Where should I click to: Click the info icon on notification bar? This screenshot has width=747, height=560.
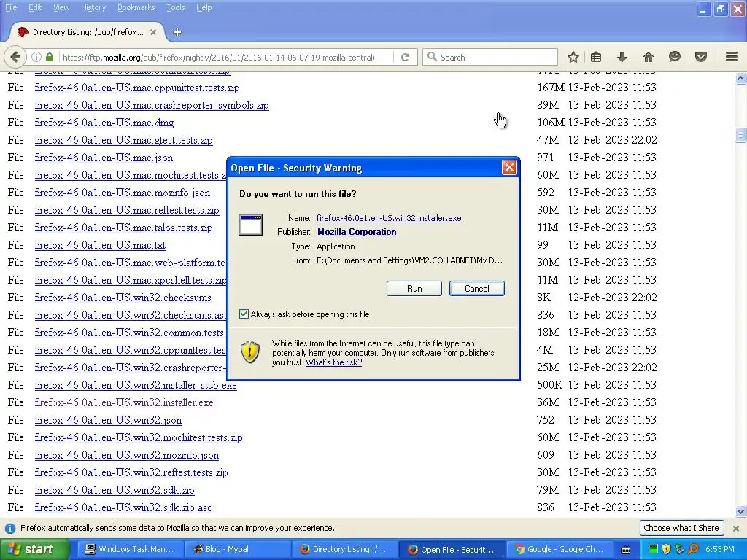point(10,528)
